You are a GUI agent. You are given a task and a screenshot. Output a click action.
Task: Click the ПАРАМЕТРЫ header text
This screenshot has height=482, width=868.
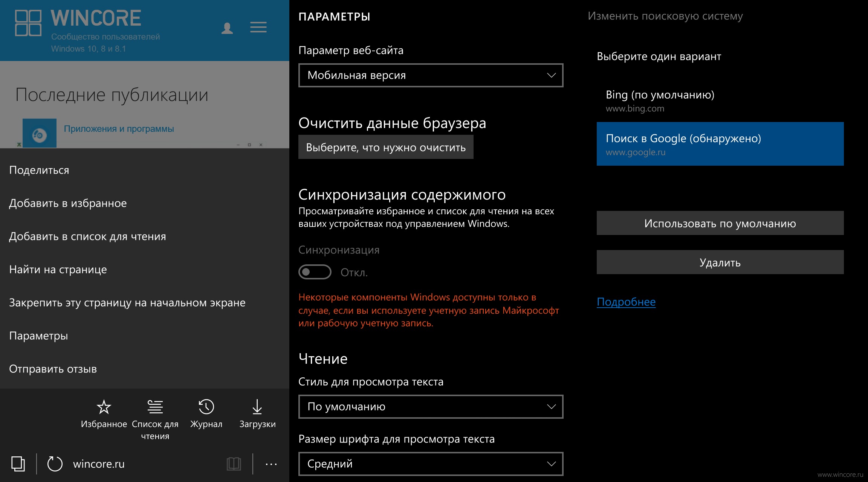[335, 17]
